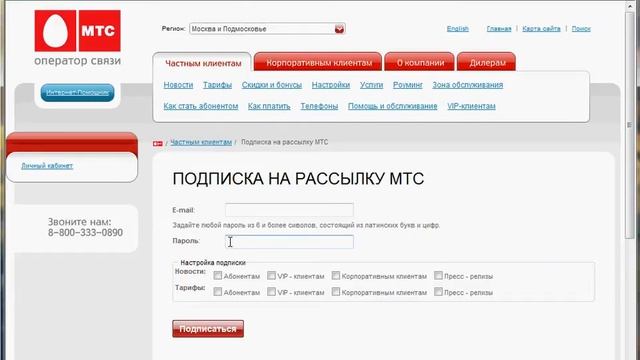
Task: Click the Подписка на рассылку МТС breadcrumb text
Action: coord(284,142)
